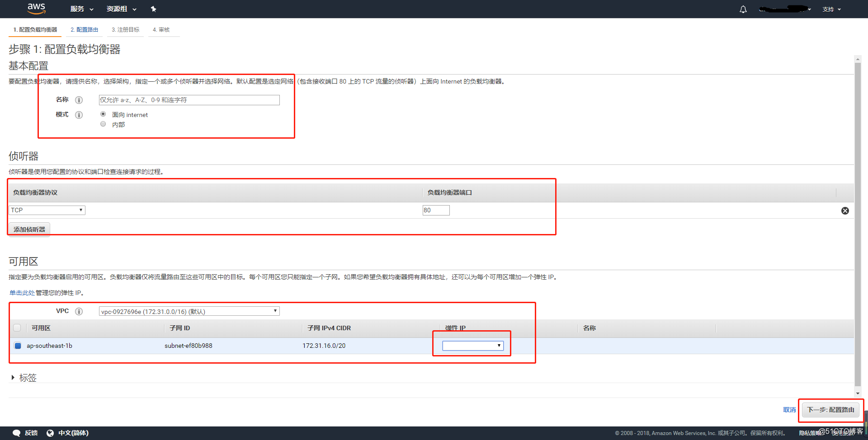Click ap-southeast-1b zone name
Image resolution: width=868 pixels, height=440 pixels.
tap(49, 346)
